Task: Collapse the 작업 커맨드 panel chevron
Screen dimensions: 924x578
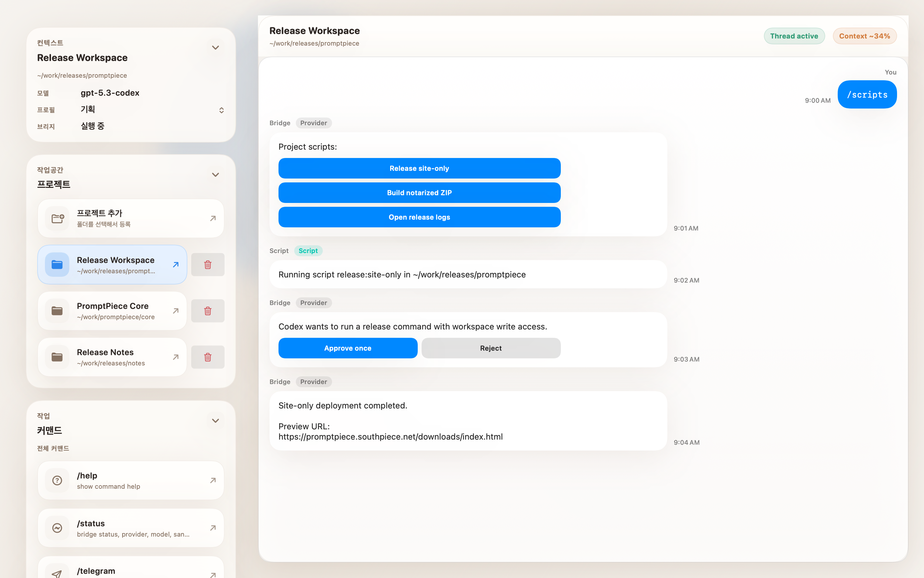Action: [x=215, y=421]
